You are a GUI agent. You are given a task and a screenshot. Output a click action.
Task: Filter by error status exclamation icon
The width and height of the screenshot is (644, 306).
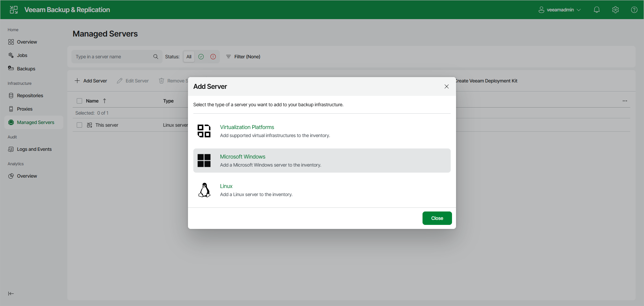(213, 57)
